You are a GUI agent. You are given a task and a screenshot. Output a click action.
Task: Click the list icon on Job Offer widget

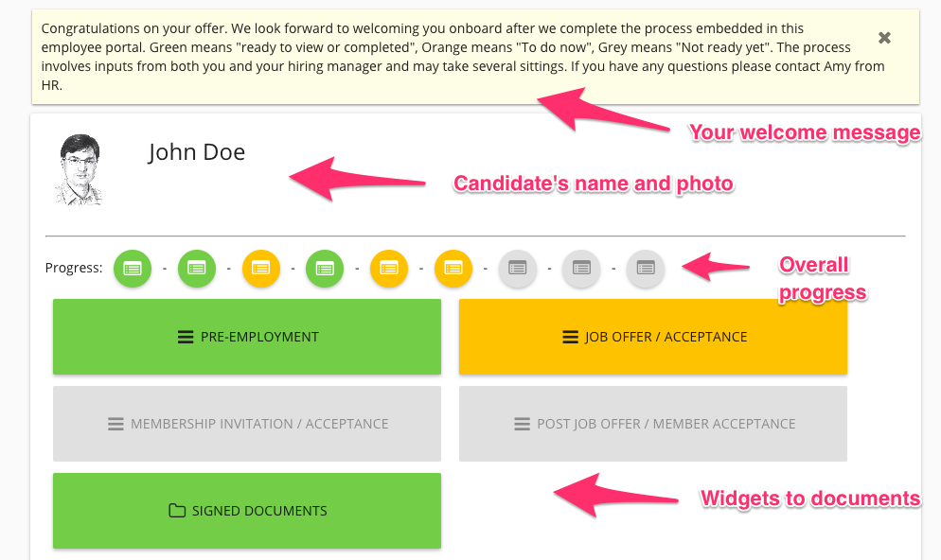coord(569,336)
